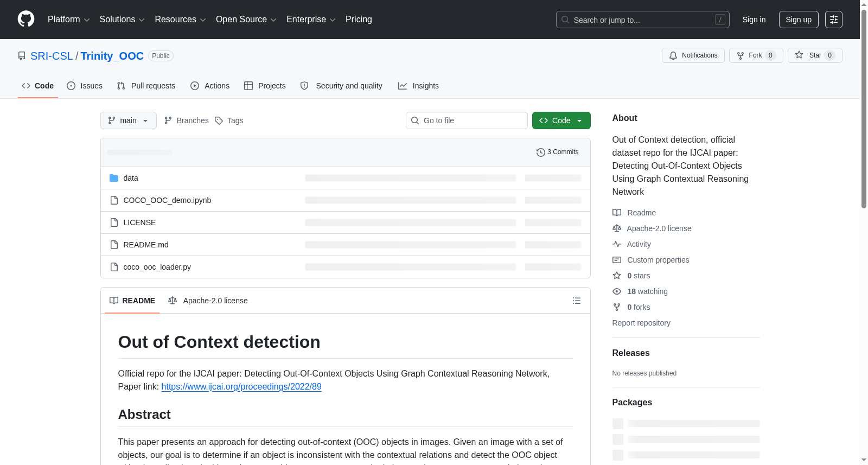Image resolution: width=868 pixels, height=465 pixels.
Task: Click the note icon beside Custom properties
Action: click(x=617, y=260)
